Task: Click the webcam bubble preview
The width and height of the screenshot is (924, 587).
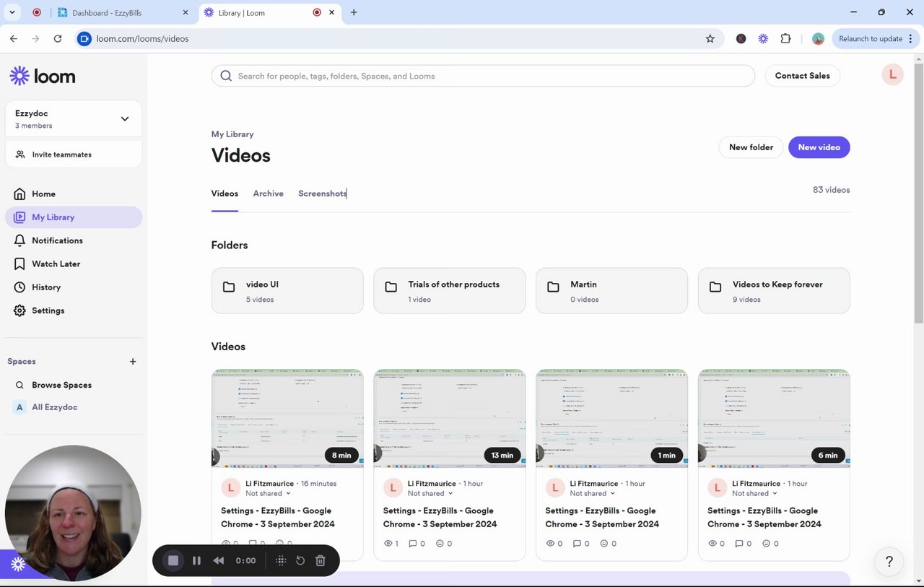Action: pyautogui.click(x=73, y=513)
